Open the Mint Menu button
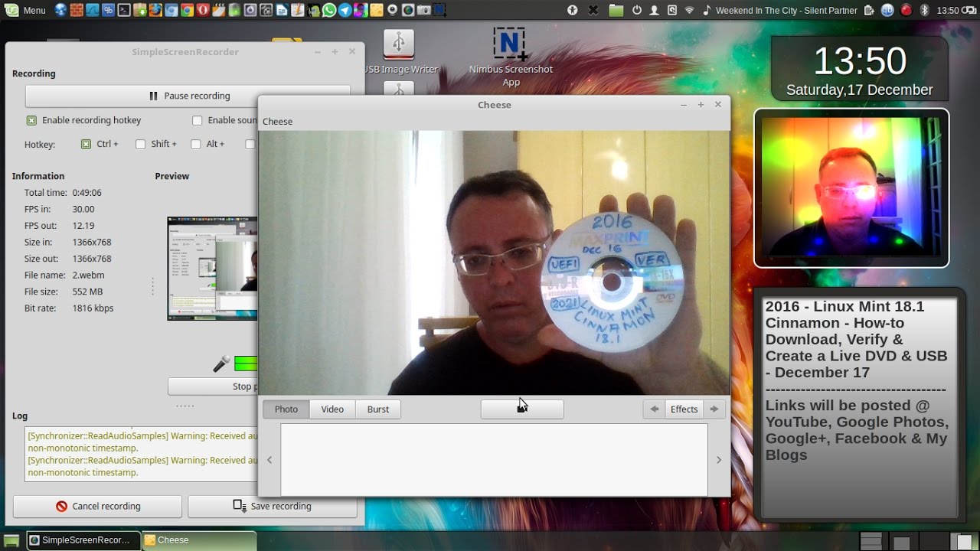The height and width of the screenshot is (551, 980). click(25, 11)
